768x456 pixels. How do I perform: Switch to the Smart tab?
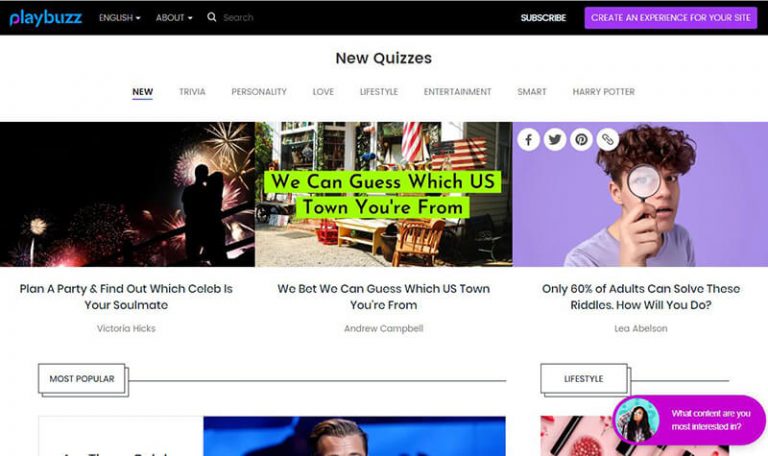[x=532, y=92]
